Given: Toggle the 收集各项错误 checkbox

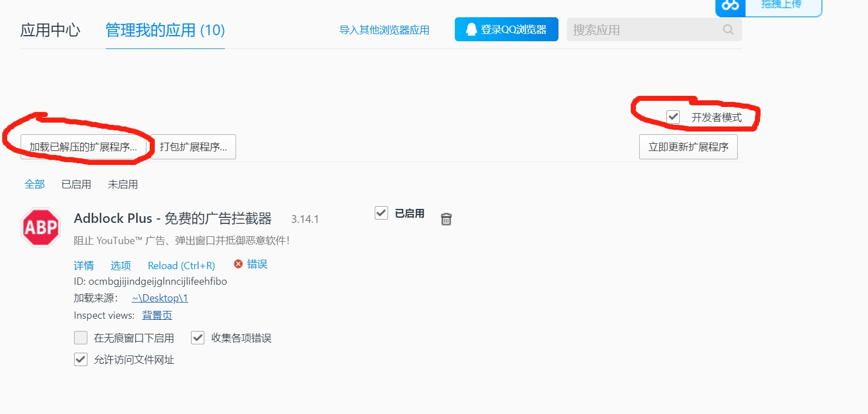Looking at the screenshot, I should coord(198,338).
